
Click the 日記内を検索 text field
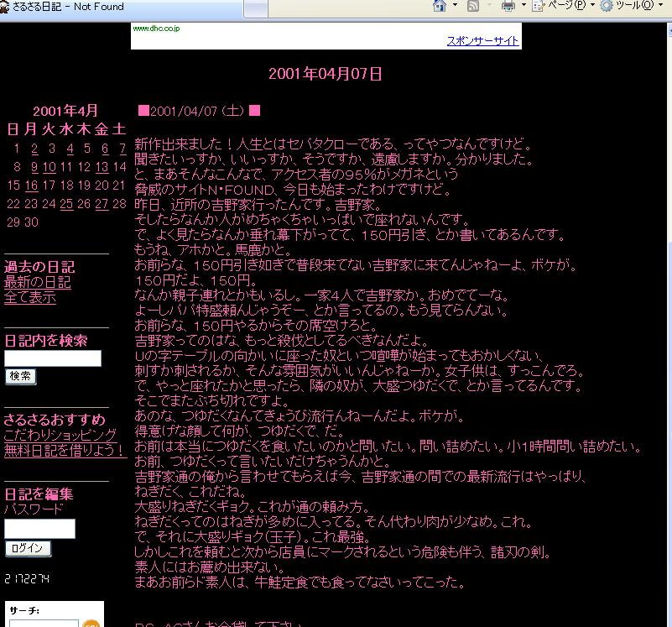53,358
